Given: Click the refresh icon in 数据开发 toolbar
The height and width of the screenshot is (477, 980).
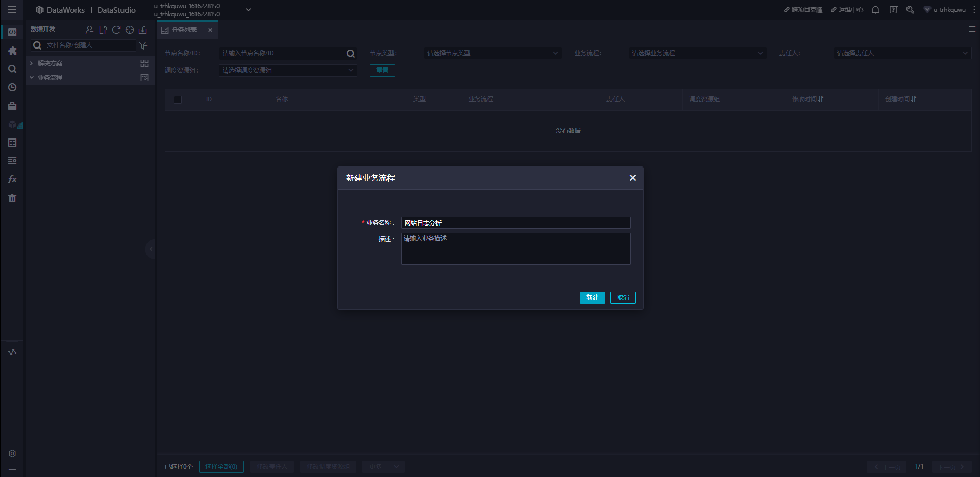Looking at the screenshot, I should tap(116, 30).
